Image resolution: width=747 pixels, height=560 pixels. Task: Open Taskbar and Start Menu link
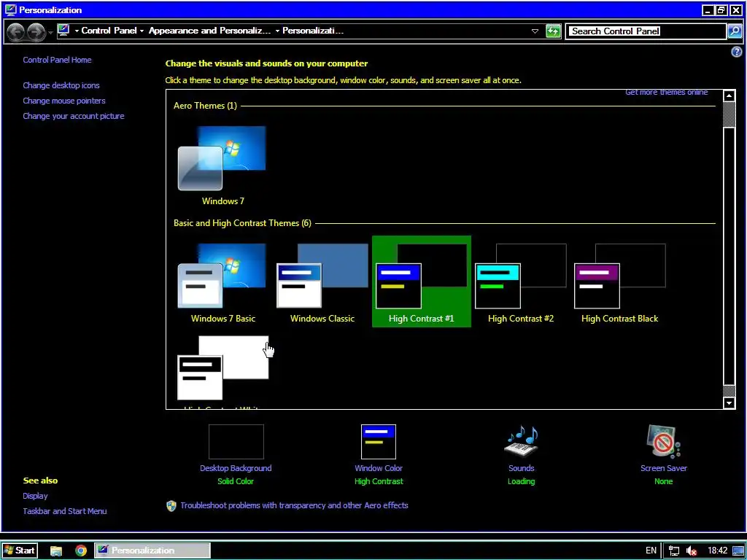65,511
